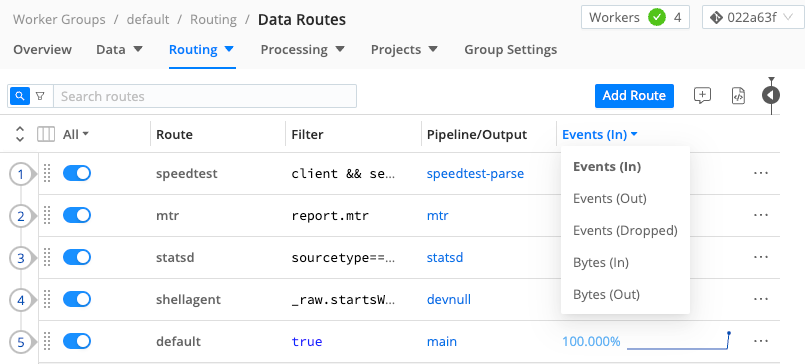Open the 022a63f version dropdown
This screenshot has height=364, width=805.
pyautogui.click(x=753, y=17)
